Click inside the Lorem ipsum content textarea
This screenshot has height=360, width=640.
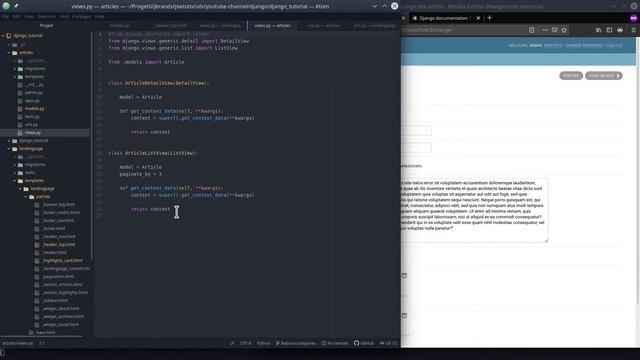(x=474, y=210)
